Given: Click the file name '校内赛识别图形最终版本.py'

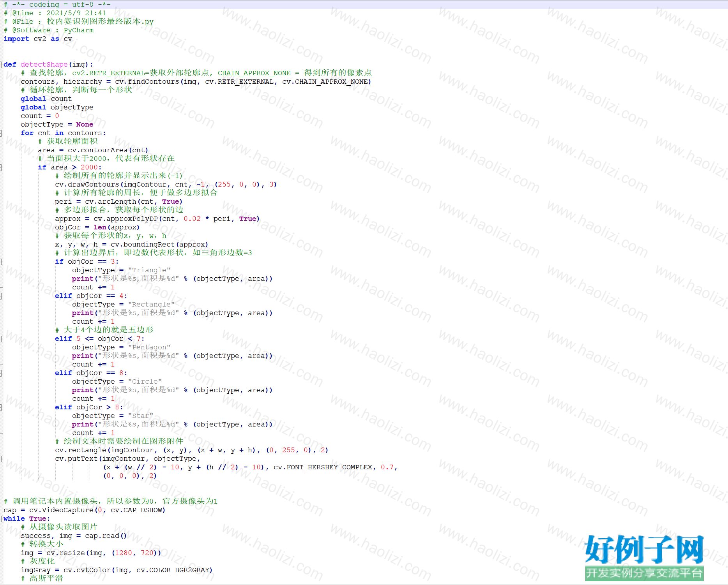Looking at the screenshot, I should point(100,22).
